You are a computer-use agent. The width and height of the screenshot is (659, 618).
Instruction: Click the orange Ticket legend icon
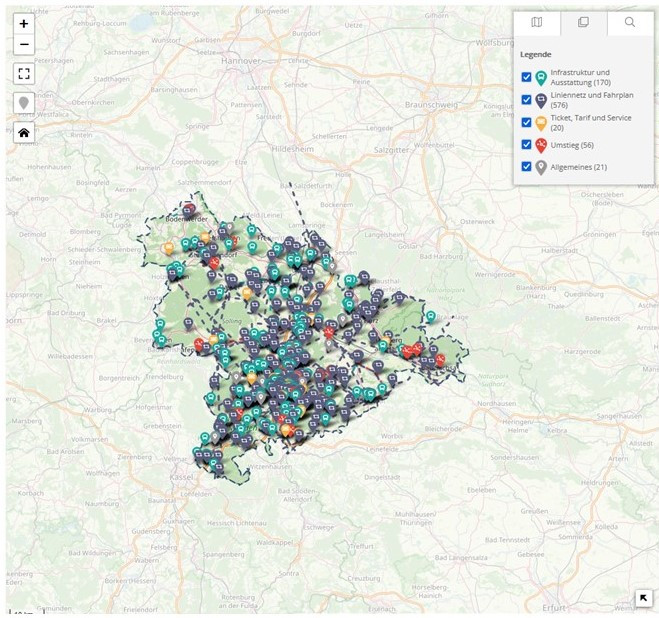541,124
